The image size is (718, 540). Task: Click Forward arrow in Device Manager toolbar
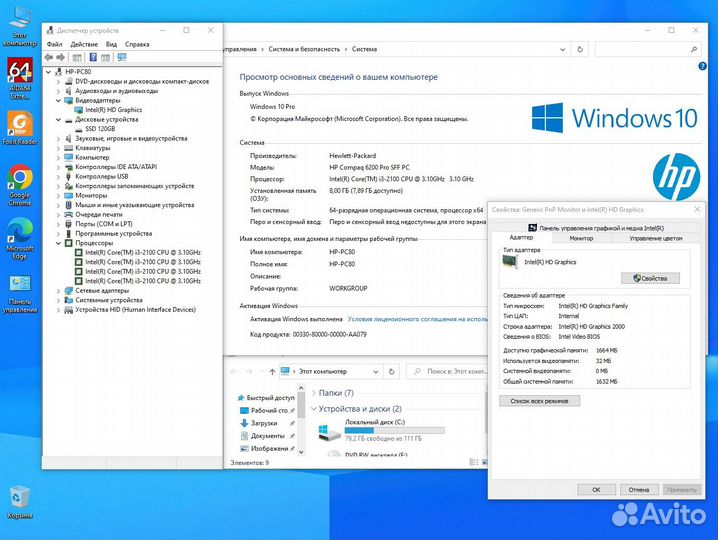click(60, 57)
